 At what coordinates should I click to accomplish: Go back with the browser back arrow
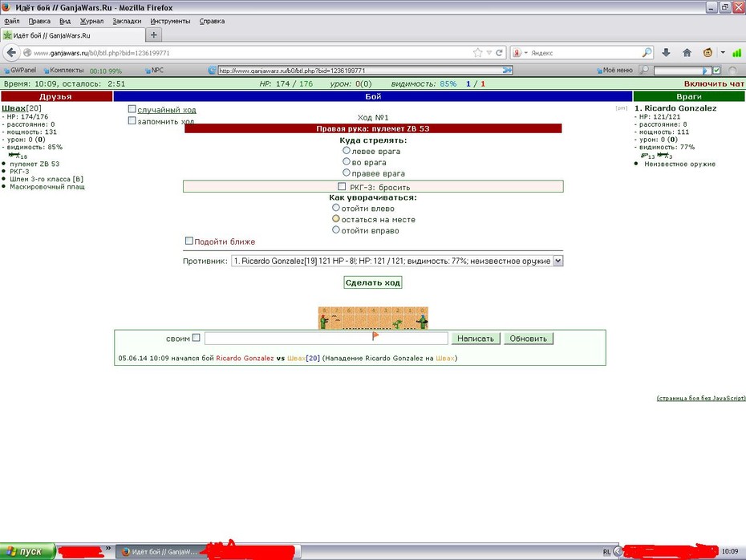pos(11,53)
